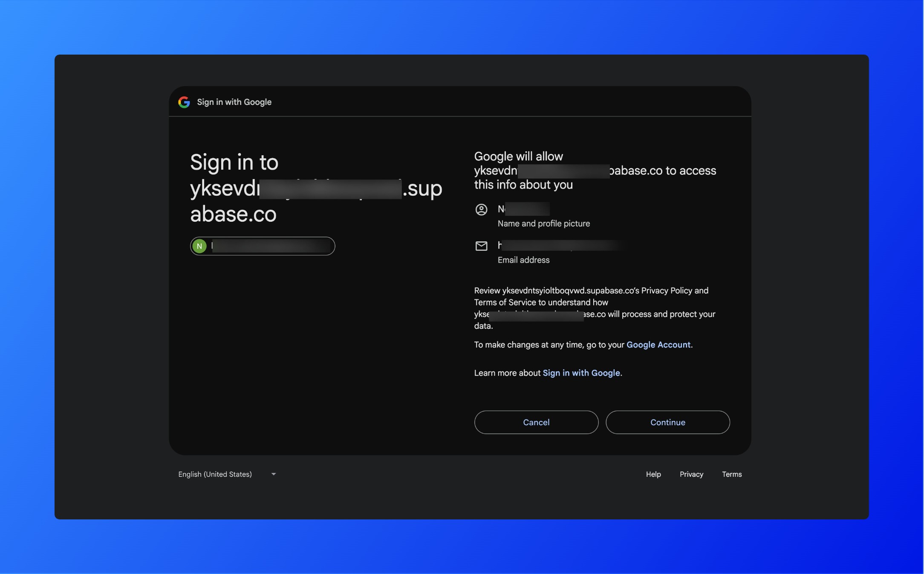This screenshot has height=574, width=924.
Task: Click the Google logo icon
Action: 184,102
